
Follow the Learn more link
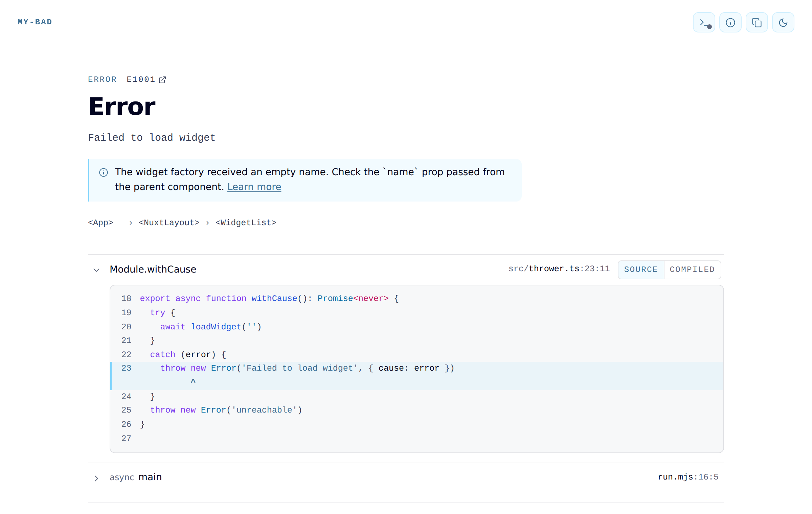[x=254, y=187]
